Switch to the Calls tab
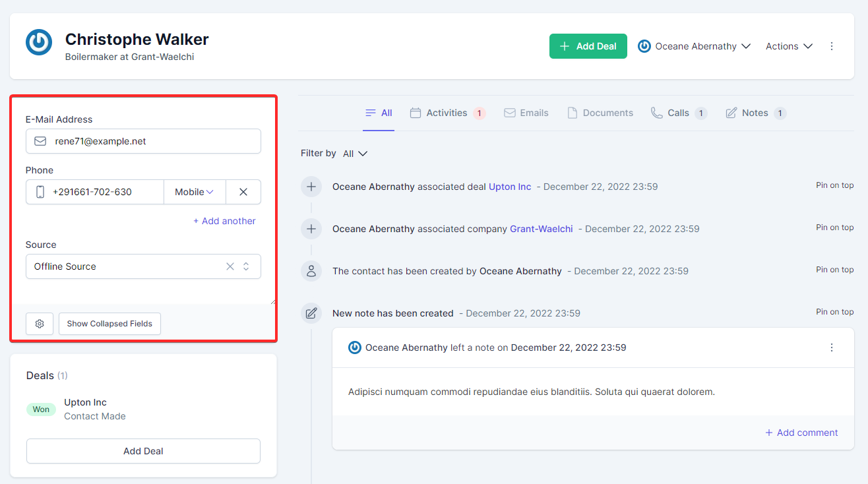 click(678, 113)
